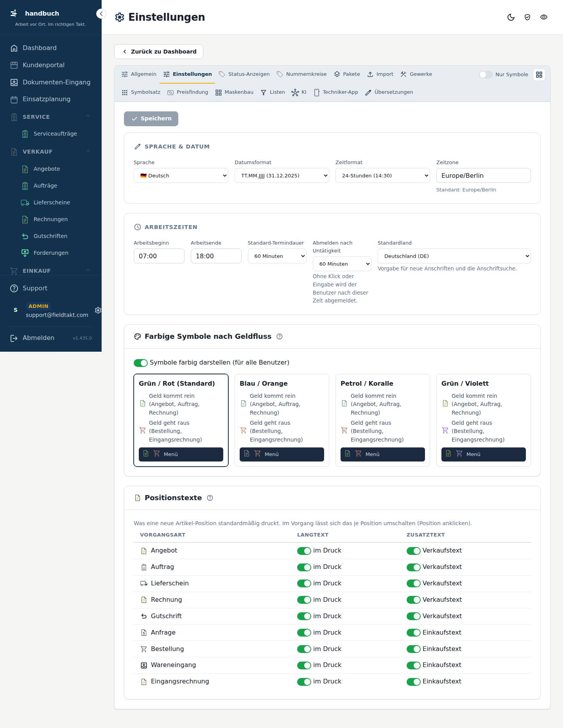Click the Dokumenten-Eingang inbox icon
Screen dimensions: 563x728
coord(14,82)
